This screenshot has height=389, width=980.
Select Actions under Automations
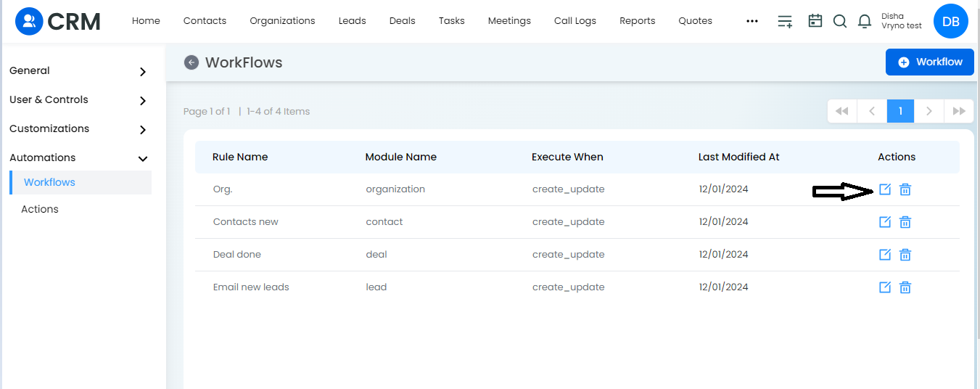[40, 209]
